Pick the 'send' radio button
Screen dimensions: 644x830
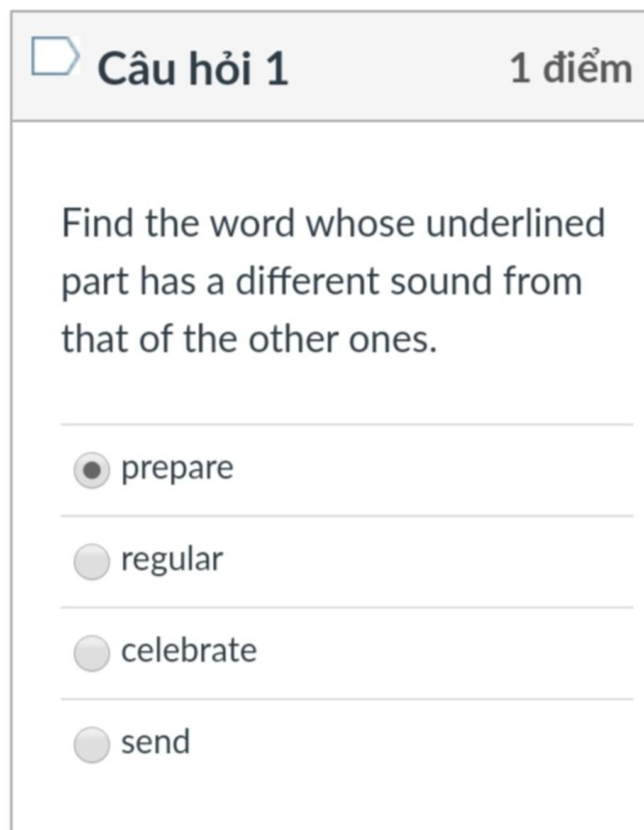click(92, 744)
